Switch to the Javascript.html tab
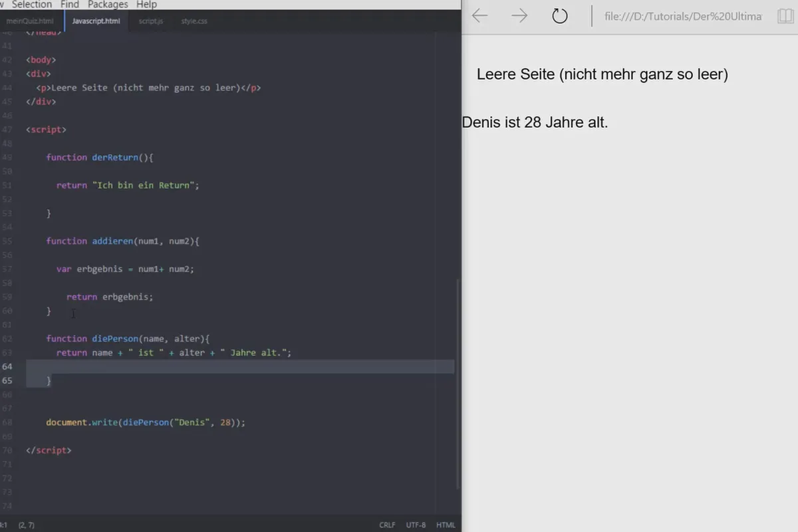 pyautogui.click(x=96, y=21)
